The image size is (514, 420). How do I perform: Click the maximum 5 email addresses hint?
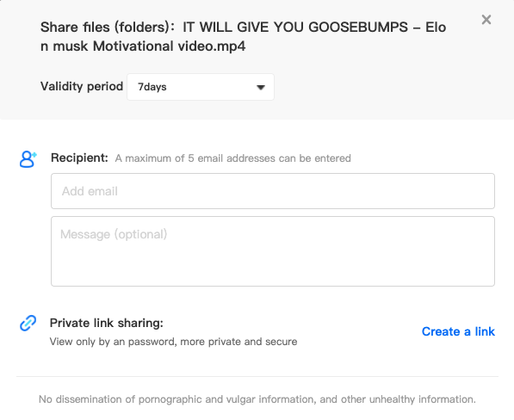coord(232,158)
